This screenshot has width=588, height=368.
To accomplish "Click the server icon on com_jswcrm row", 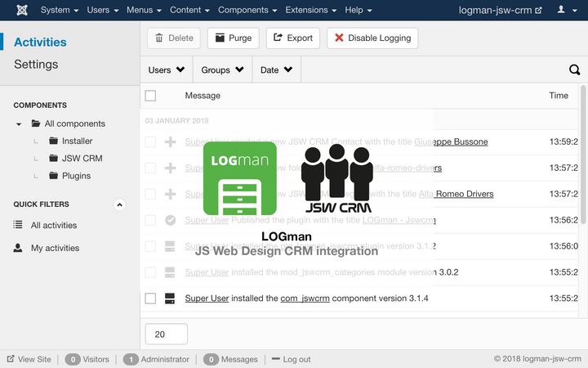I will 170,298.
